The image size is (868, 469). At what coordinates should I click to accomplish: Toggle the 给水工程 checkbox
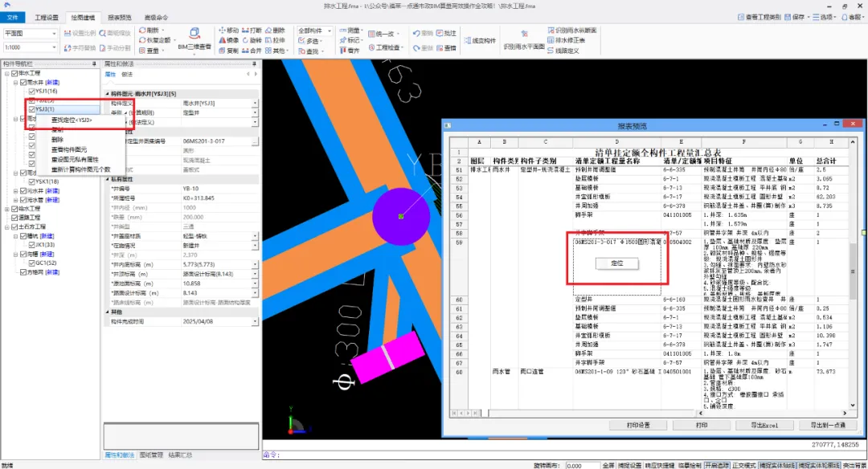click(x=15, y=209)
